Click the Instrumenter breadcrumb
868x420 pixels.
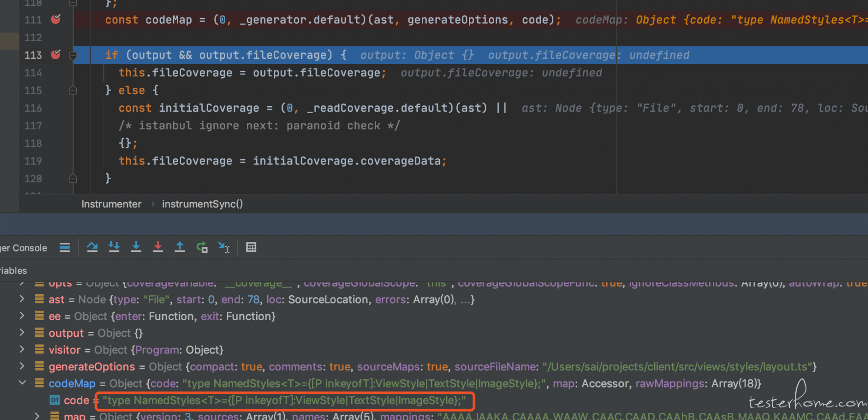(x=111, y=204)
